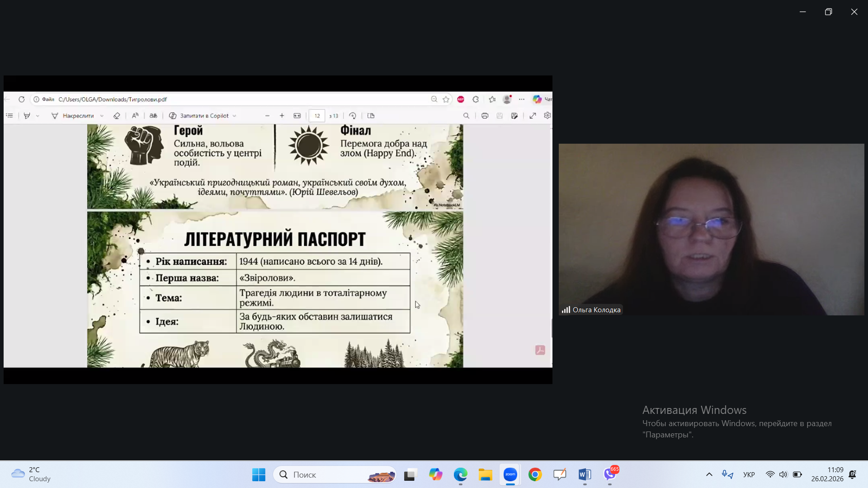This screenshot has height=488, width=868.
Task: Open the browser three-dots menu
Action: click(522, 99)
